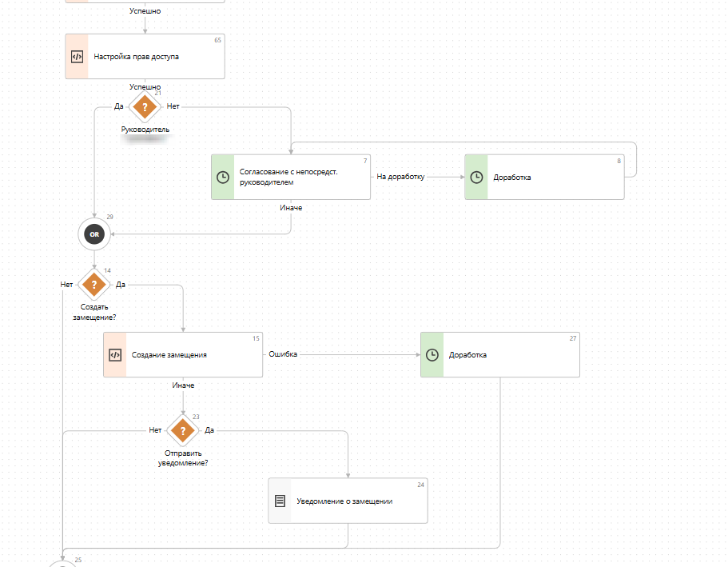Select the Доработка block numbered 27

click(511, 355)
